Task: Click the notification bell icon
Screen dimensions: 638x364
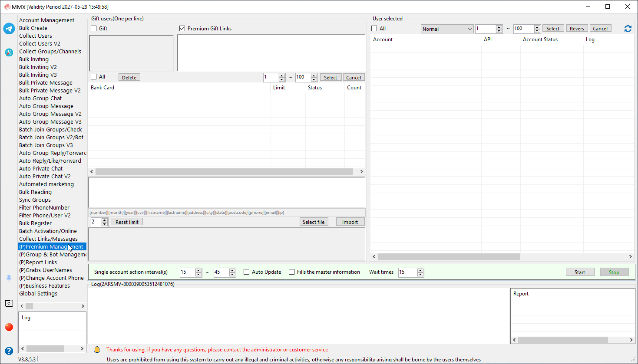Action: pyautogui.click(x=97, y=350)
